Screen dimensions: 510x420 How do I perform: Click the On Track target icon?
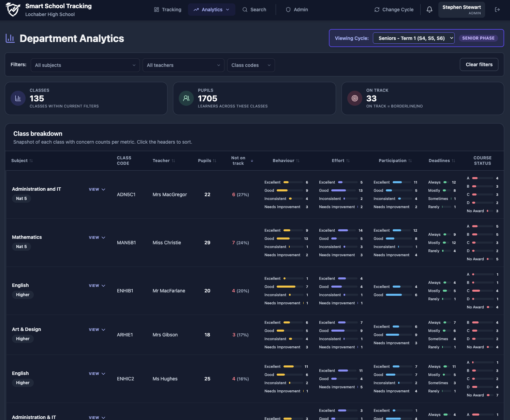pos(354,98)
